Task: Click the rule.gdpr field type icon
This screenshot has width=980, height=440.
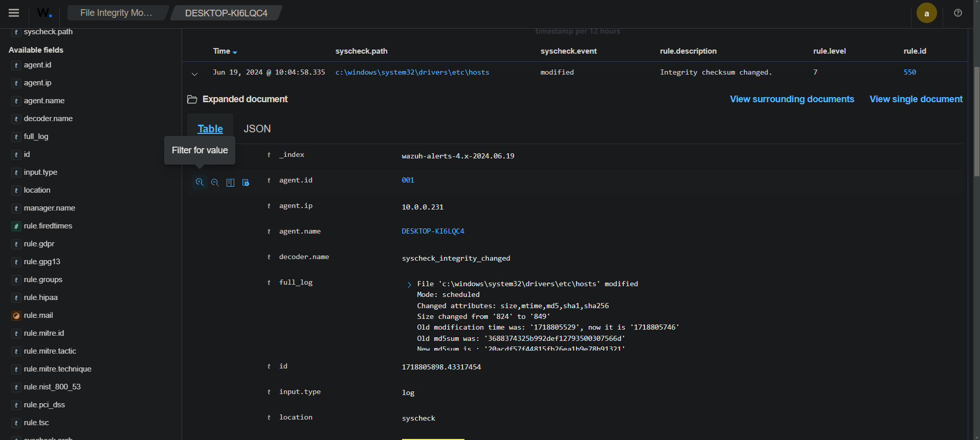Action: tap(16, 244)
